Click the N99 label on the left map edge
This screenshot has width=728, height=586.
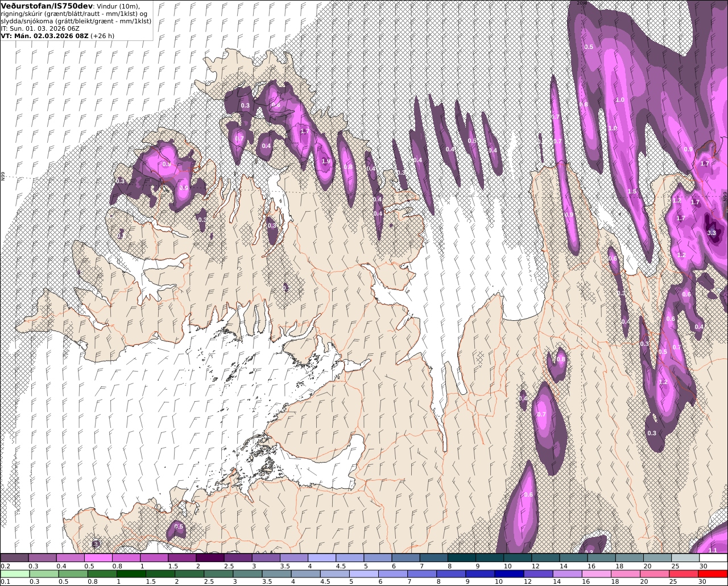pos(3,177)
